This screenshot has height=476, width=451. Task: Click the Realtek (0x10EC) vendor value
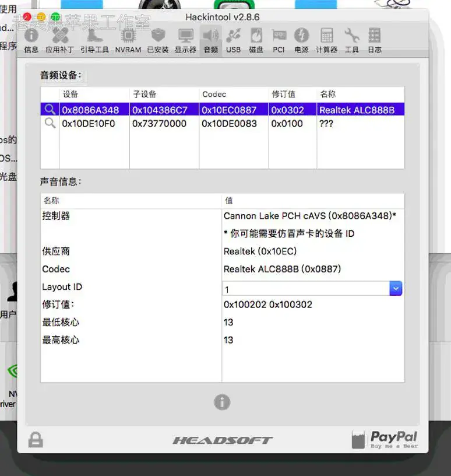point(260,251)
